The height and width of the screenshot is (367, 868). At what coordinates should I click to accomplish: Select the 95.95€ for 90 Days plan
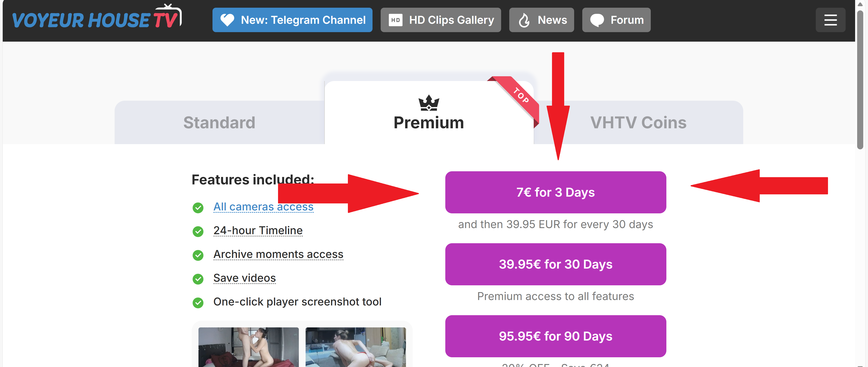coord(555,336)
